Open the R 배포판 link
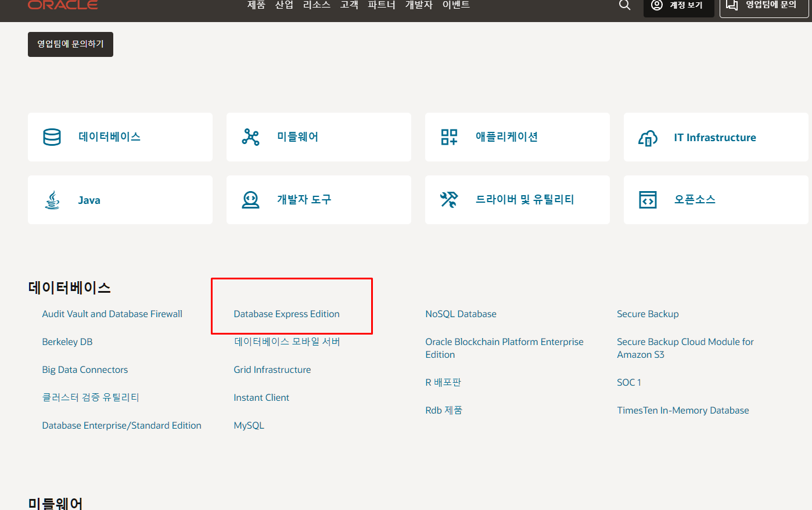 click(443, 382)
